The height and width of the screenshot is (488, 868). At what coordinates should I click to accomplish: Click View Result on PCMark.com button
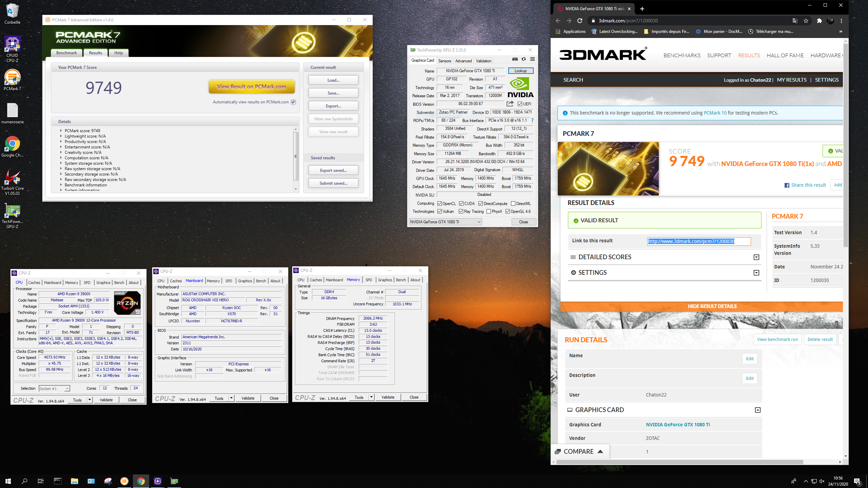(x=252, y=86)
